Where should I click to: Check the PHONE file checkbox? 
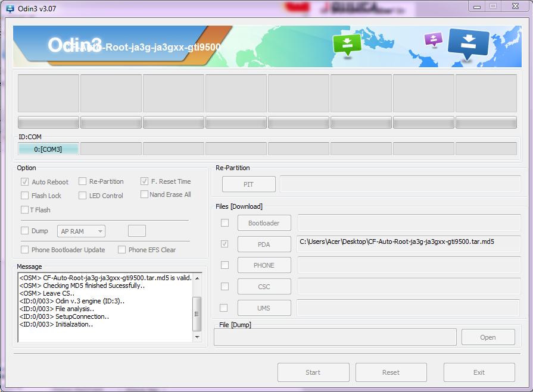[225, 265]
